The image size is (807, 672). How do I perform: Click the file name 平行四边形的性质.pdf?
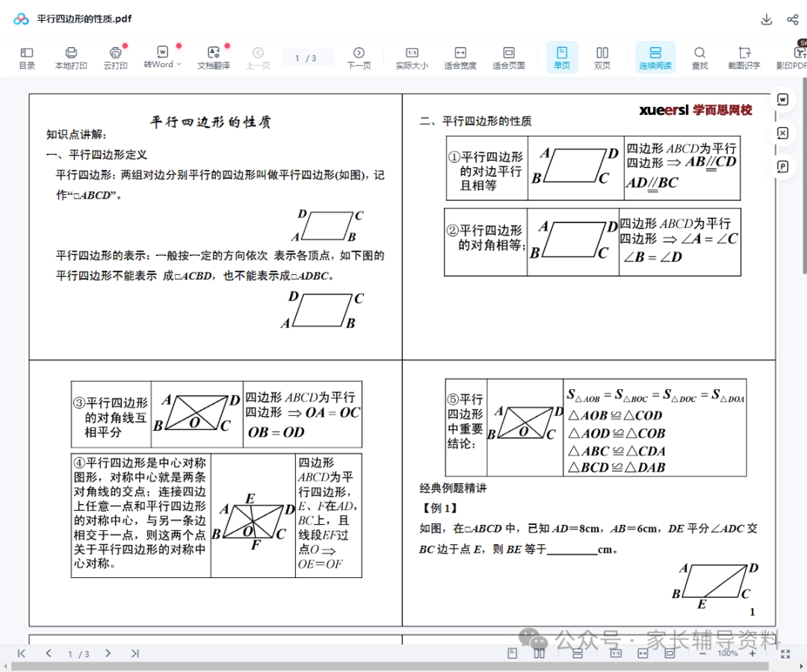point(84,19)
